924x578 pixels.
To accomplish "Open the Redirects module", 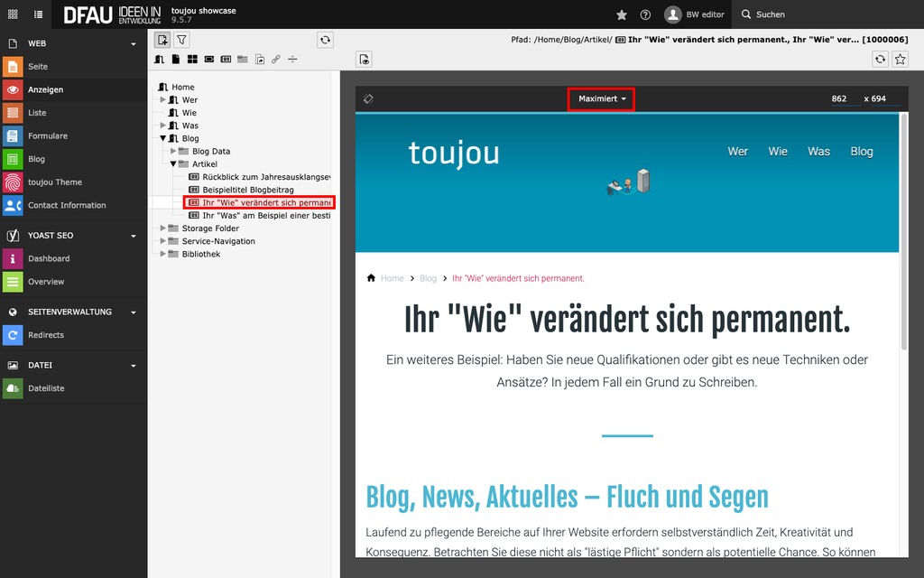I will tap(46, 335).
